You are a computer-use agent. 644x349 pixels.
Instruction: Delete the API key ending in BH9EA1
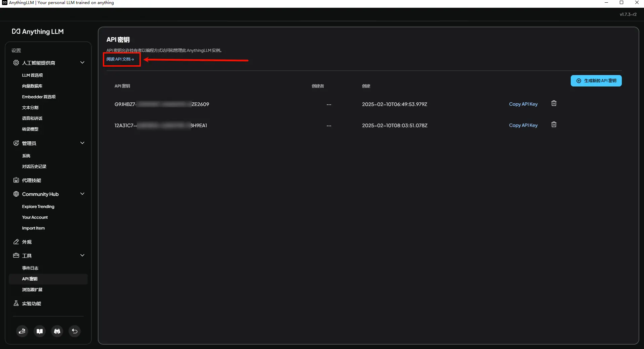554,125
